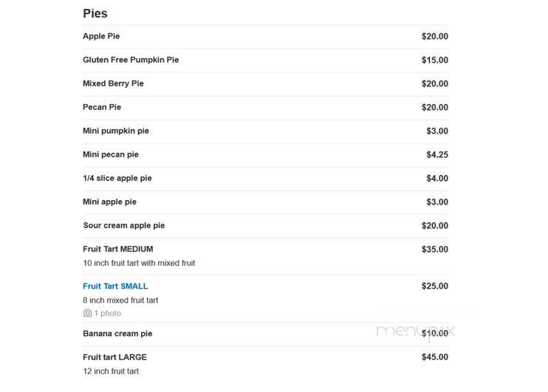The image size is (548, 392).
Task: Click the Pies section heading
Action: [x=95, y=13]
